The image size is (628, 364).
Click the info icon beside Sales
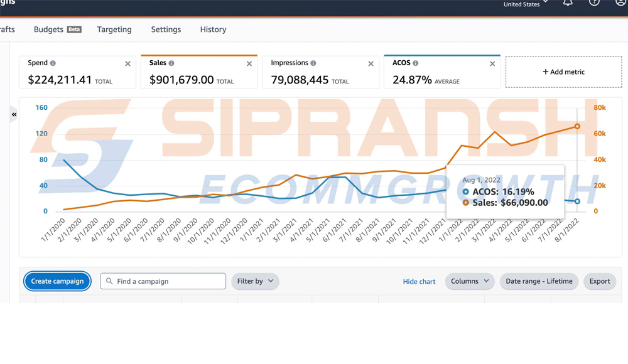171,63
